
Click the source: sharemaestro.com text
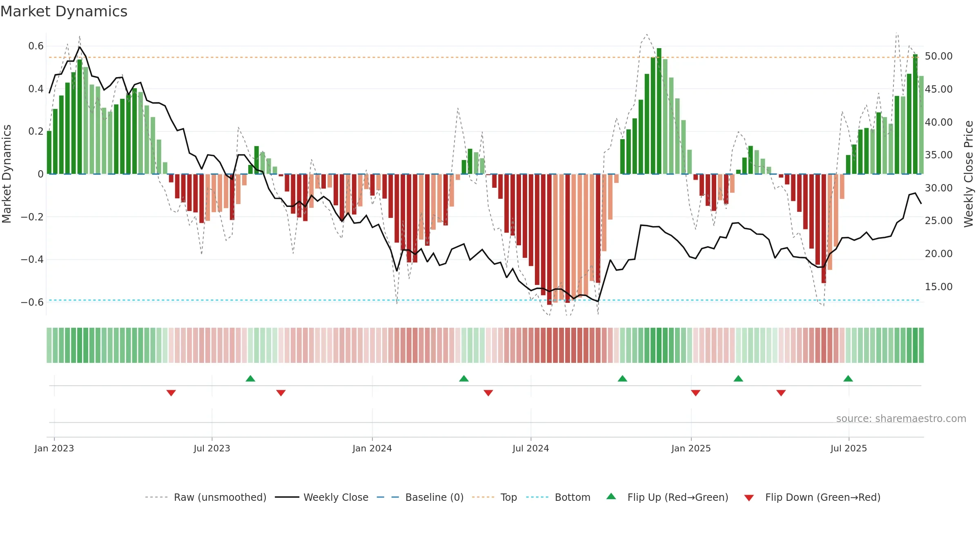pos(901,418)
